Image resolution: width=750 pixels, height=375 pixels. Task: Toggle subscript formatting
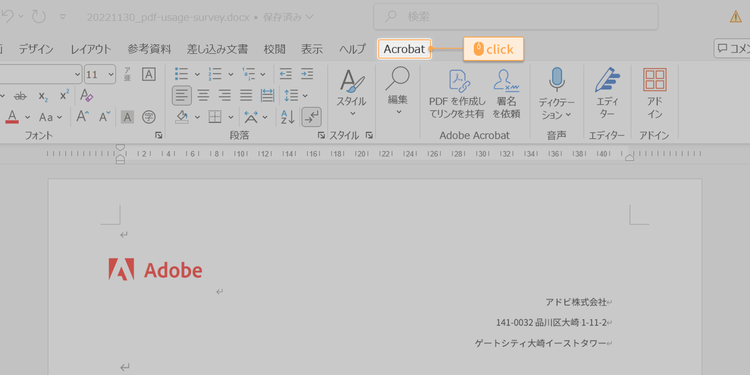coord(43,96)
